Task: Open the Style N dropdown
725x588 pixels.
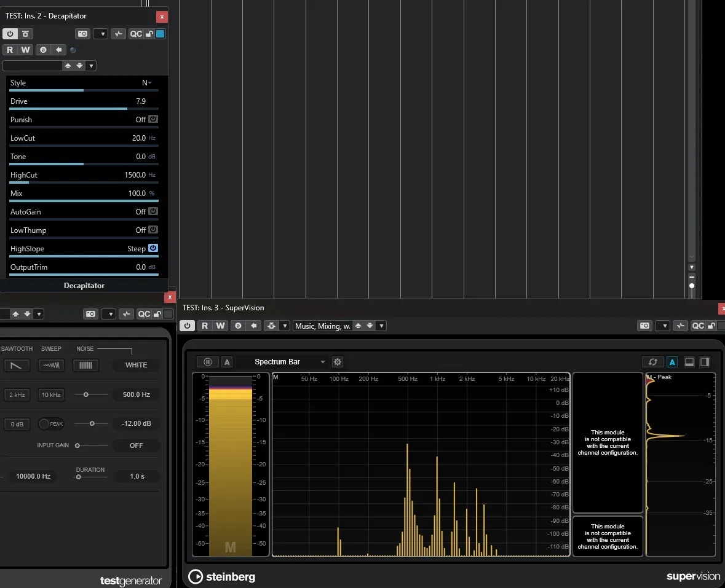Action: [146, 83]
